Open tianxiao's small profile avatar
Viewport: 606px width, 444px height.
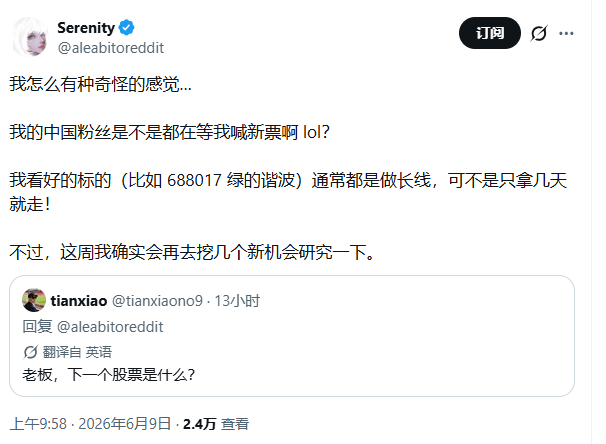point(34,300)
